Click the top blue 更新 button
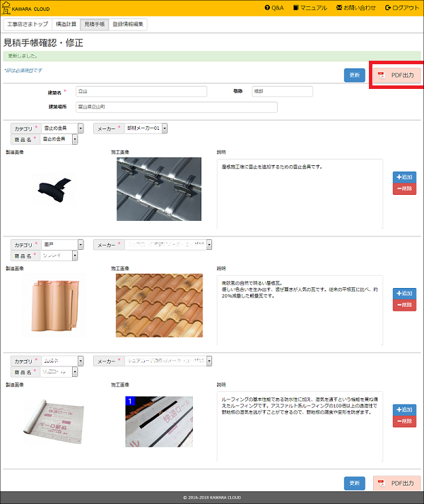Screen dimensions: 424x504 pyautogui.click(x=354, y=75)
